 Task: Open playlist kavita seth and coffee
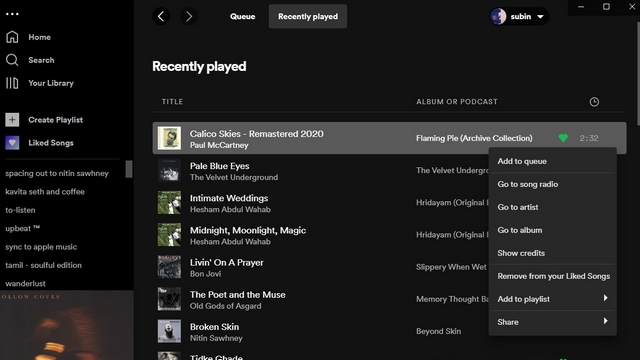[x=45, y=191]
